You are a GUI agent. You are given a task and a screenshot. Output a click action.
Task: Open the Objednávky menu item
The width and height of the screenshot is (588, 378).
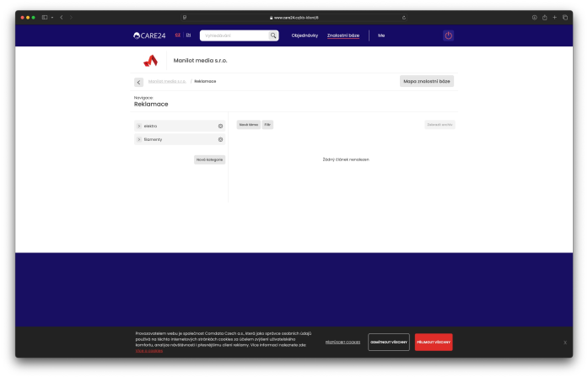tap(305, 35)
